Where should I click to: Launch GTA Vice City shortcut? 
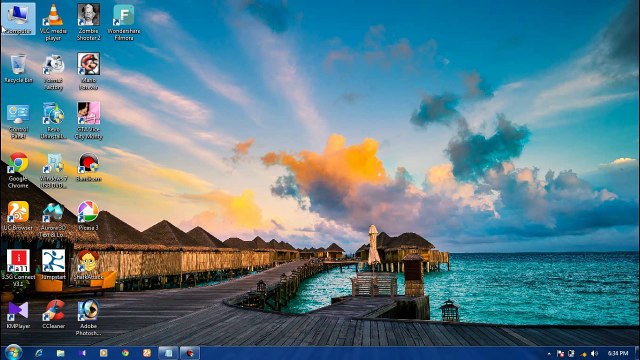(89, 121)
